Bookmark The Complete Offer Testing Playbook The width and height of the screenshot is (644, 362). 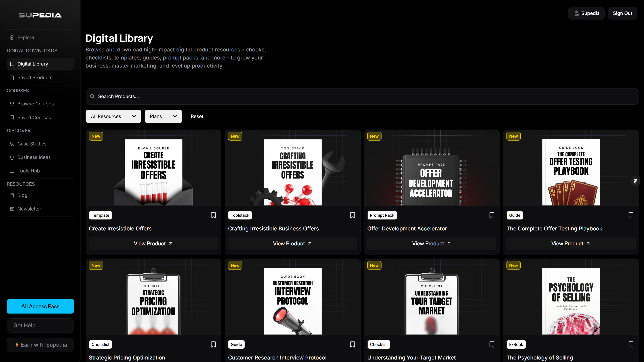coord(631,215)
